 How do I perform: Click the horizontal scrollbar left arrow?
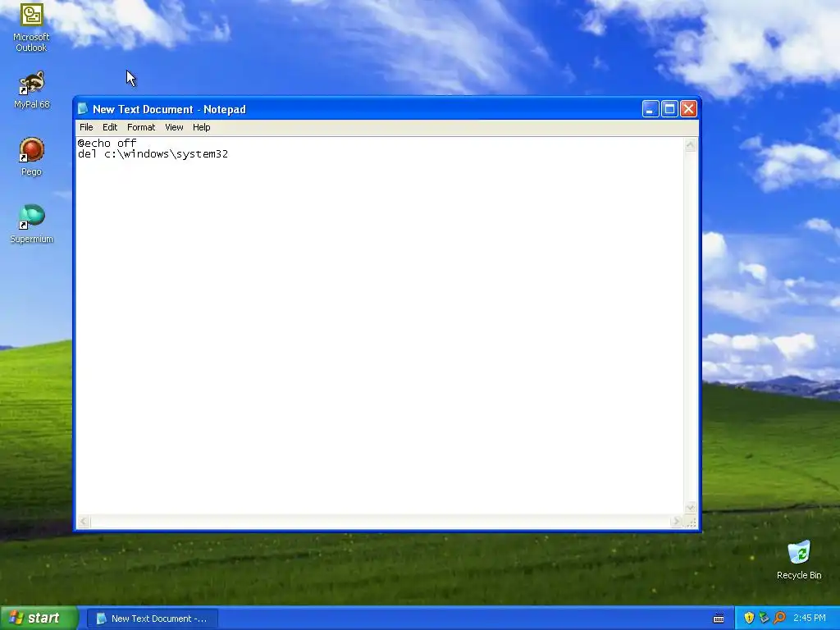[84, 521]
